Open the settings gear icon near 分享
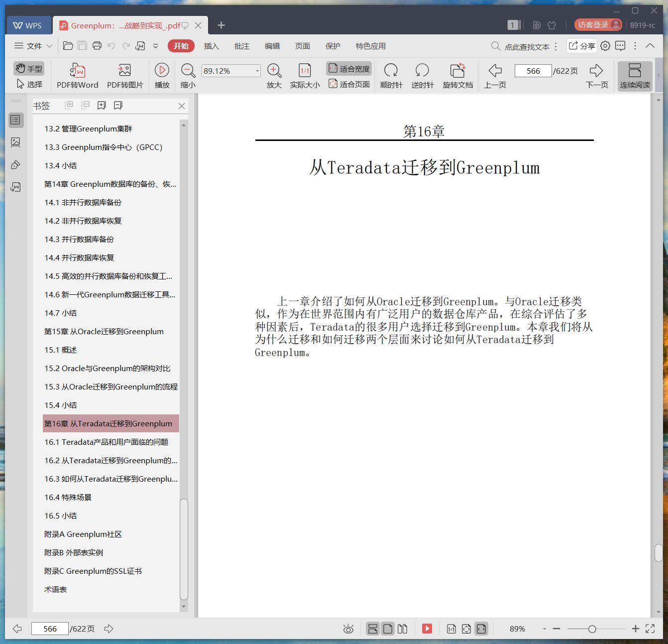The width and height of the screenshot is (668, 644). coord(605,46)
